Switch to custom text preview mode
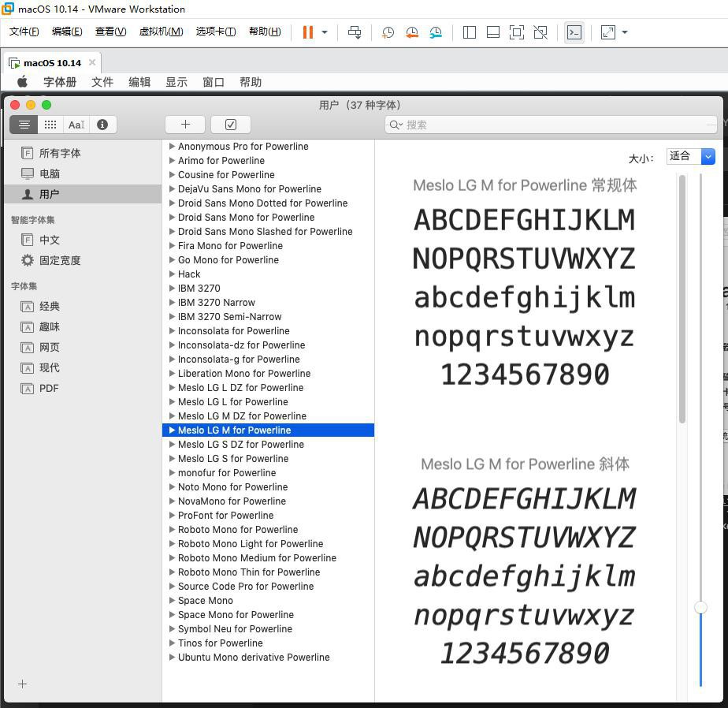This screenshot has width=728, height=708. 76,125
